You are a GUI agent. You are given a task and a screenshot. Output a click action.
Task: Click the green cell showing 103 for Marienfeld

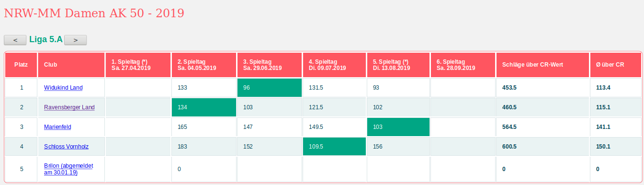pos(399,127)
